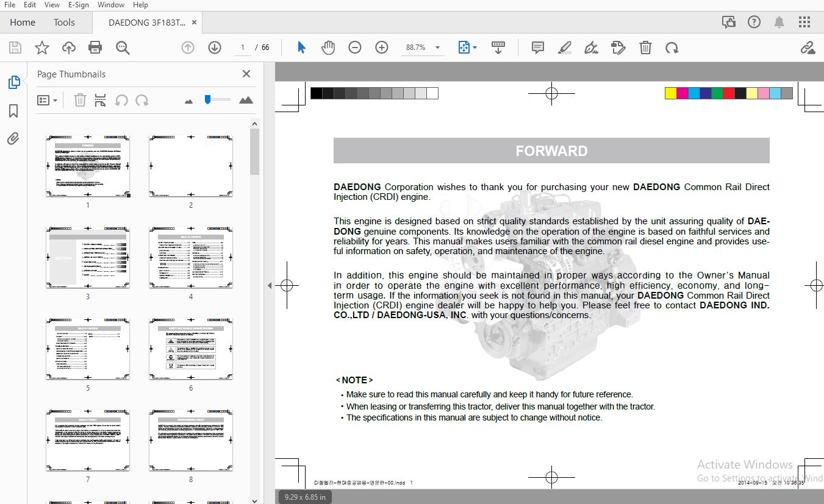Screen dimensions: 824x504
Task: Open the Edit menu
Action: pyautogui.click(x=30, y=5)
